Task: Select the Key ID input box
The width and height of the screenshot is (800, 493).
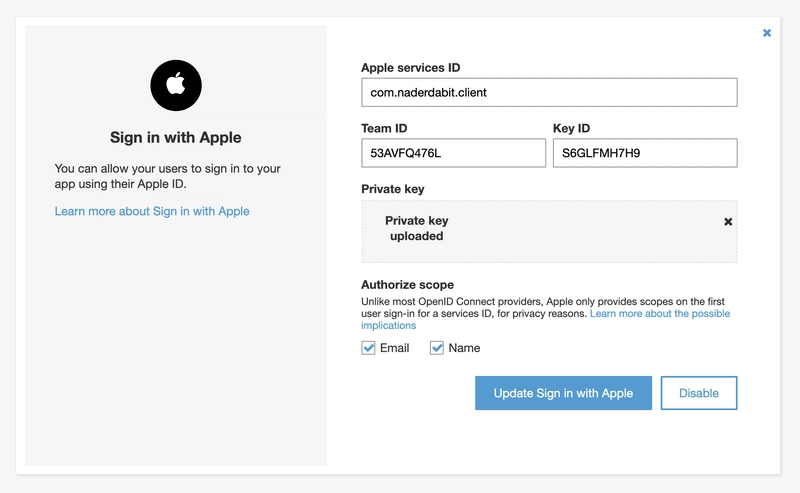Action: pyautogui.click(x=645, y=153)
